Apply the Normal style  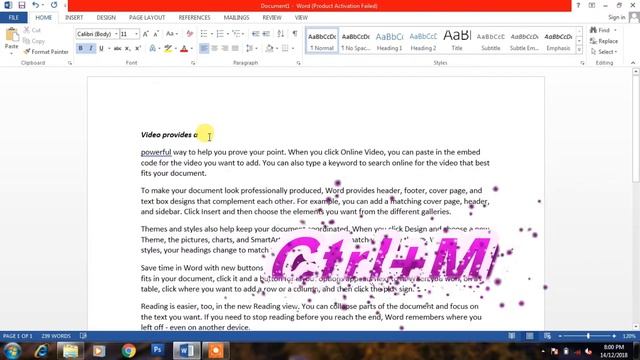(x=322, y=41)
